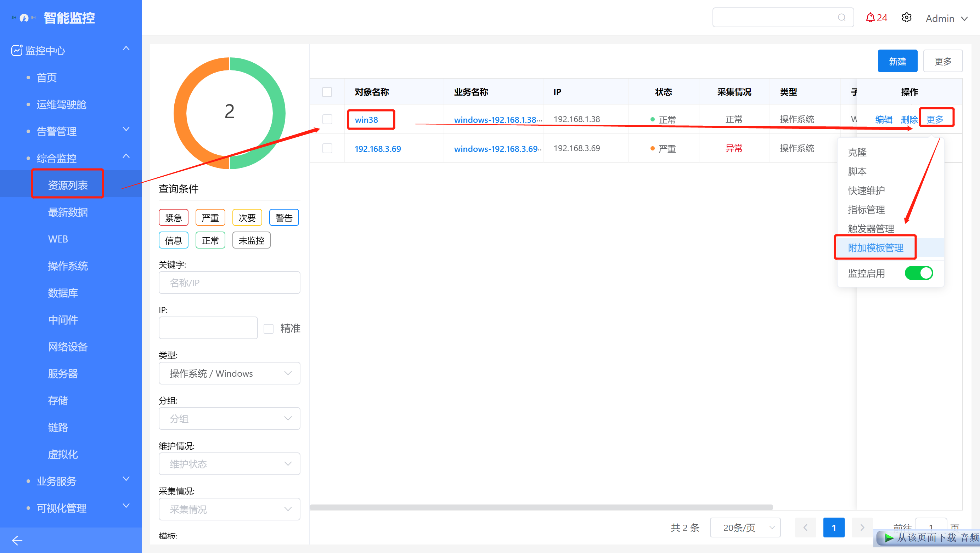This screenshot has width=980, height=553.
Task: Open the 192.168.3.69 object link
Action: click(378, 149)
